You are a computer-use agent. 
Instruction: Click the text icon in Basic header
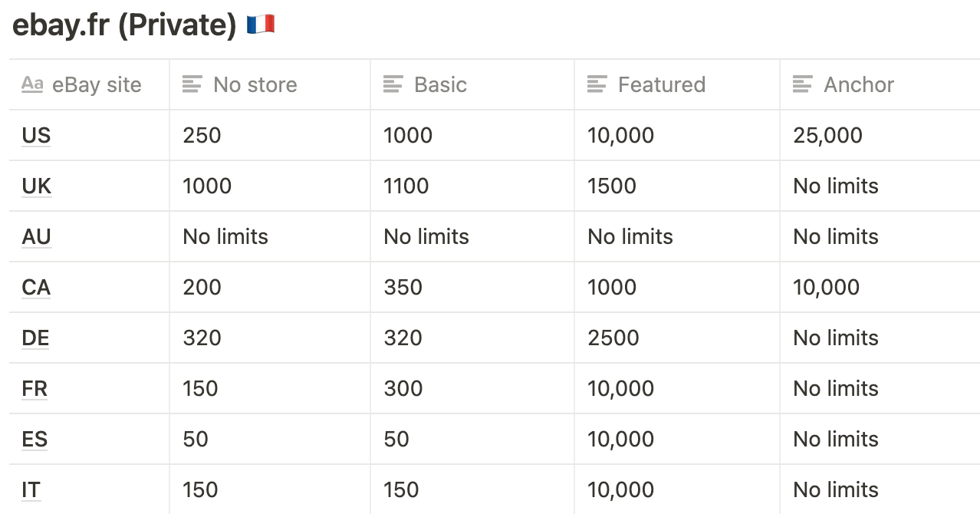click(x=393, y=84)
